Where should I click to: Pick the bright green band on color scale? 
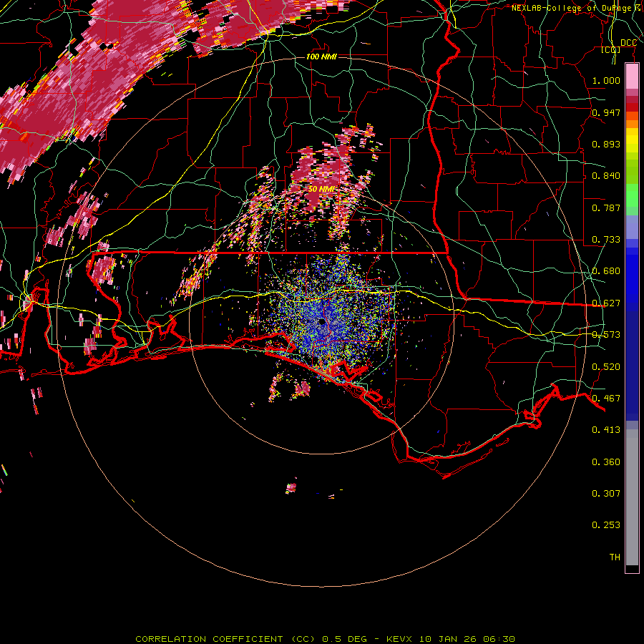point(632,195)
